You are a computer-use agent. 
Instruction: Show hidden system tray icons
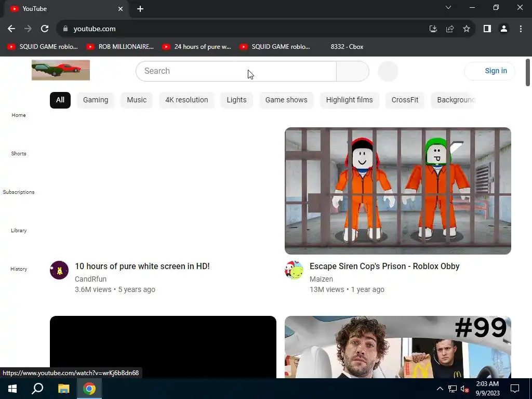[440, 389]
